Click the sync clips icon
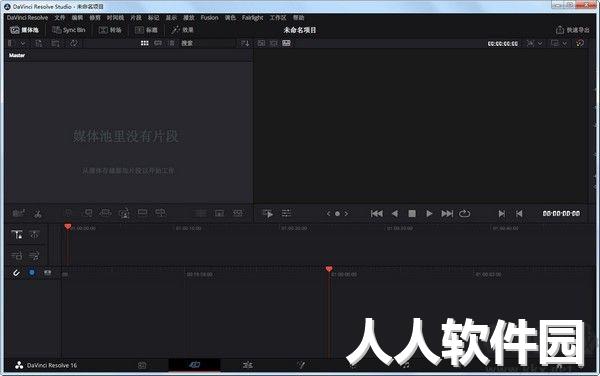The image size is (600, 376). pos(74,43)
